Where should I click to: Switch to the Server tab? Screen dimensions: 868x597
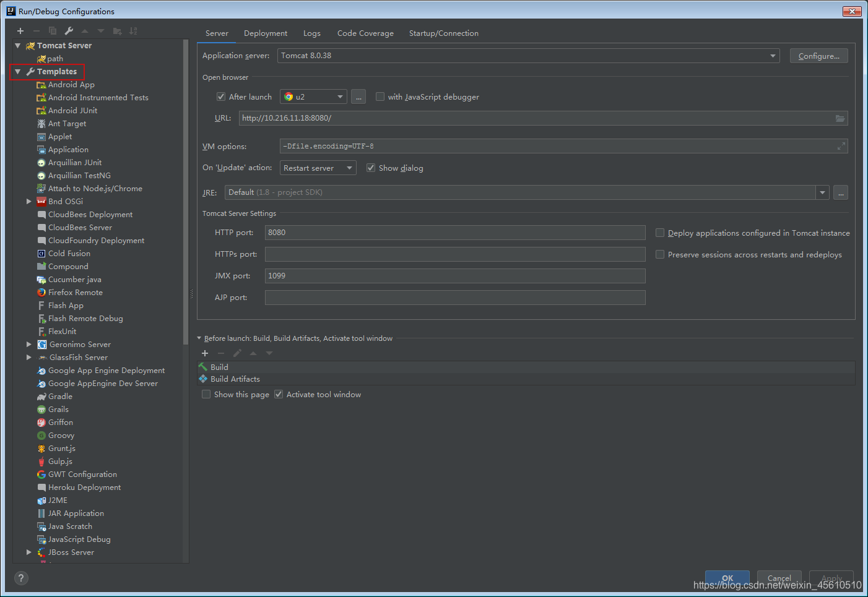coord(217,33)
